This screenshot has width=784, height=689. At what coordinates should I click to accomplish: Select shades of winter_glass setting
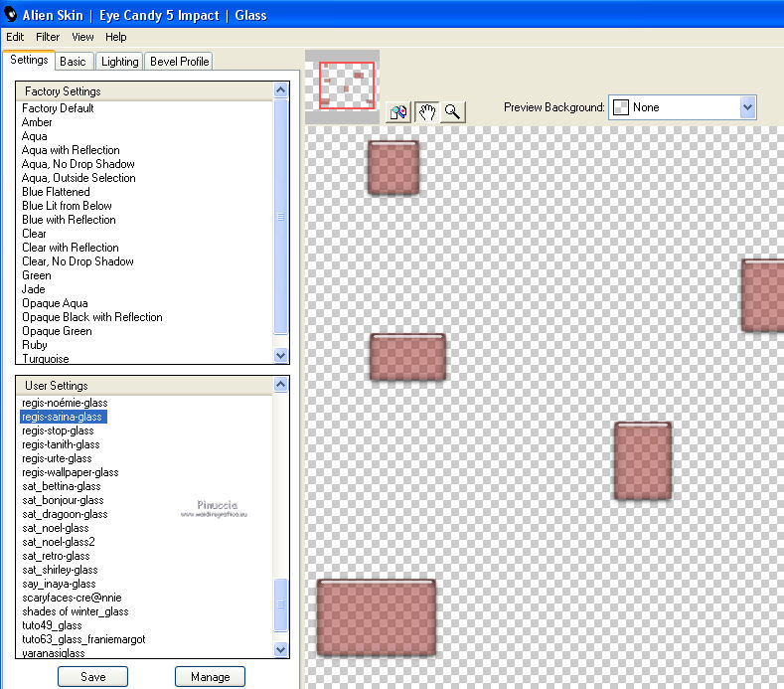[76, 611]
